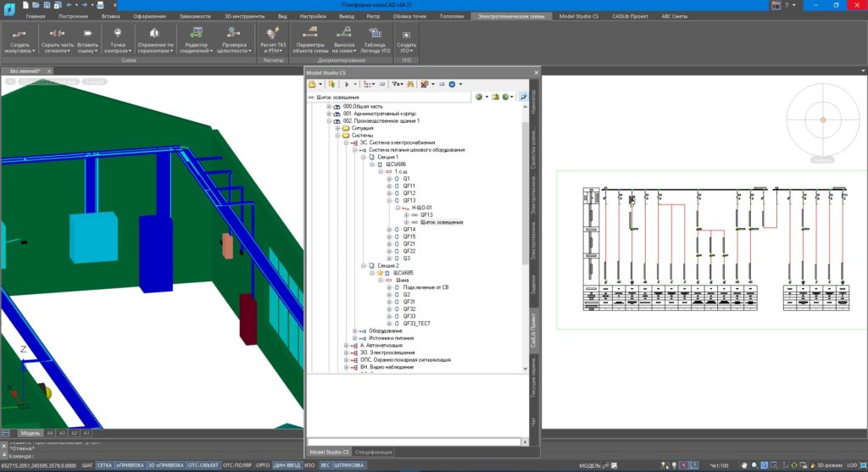
Task: Click the Точка контроля tool icon
Action: point(117,32)
